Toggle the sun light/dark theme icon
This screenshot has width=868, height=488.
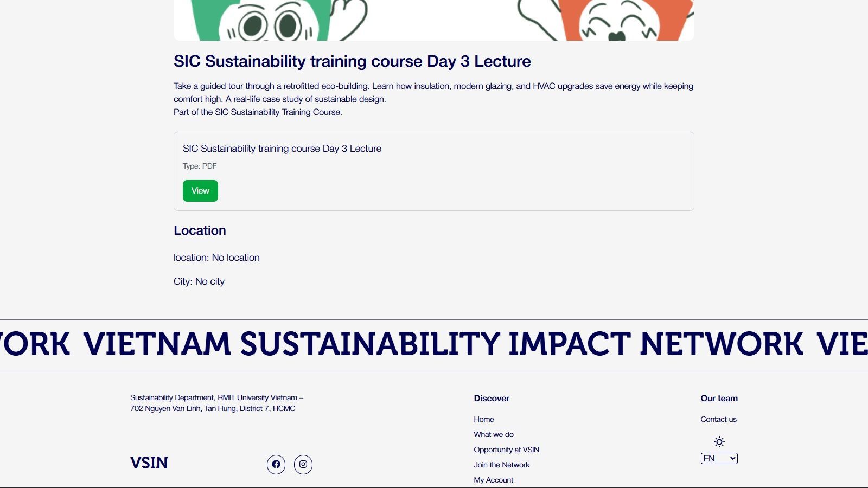pos(719,442)
